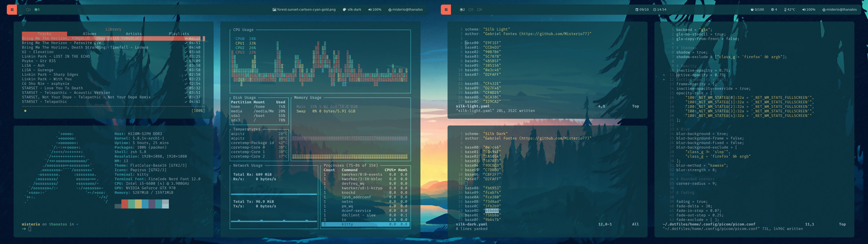Select track Psyko - Gtr R35
This screenshot has width=868, height=244.
(x=111, y=61)
